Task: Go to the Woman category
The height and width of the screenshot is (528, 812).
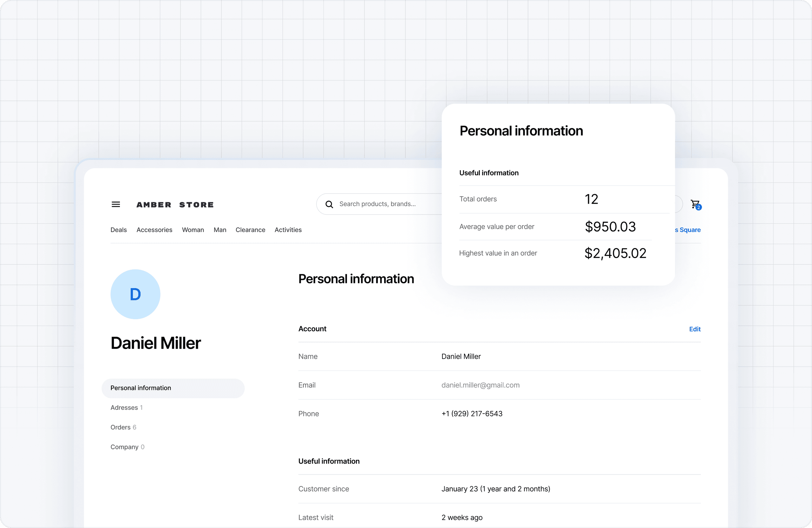Action: click(x=193, y=230)
